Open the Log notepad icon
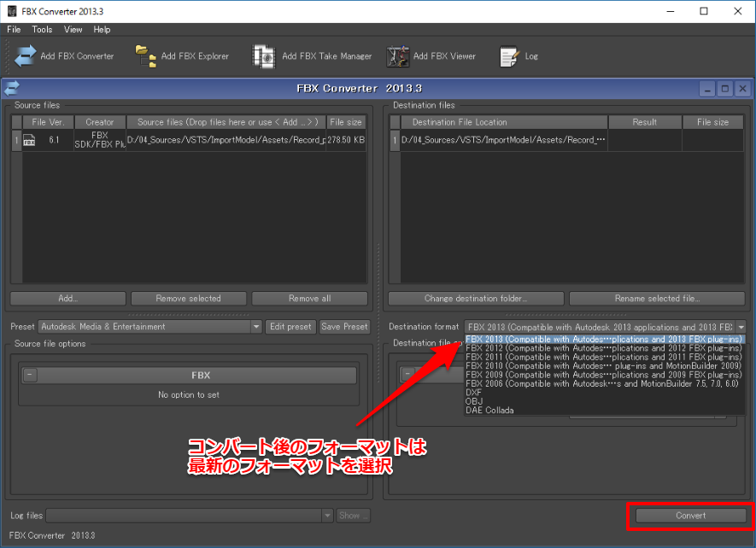 (508, 56)
